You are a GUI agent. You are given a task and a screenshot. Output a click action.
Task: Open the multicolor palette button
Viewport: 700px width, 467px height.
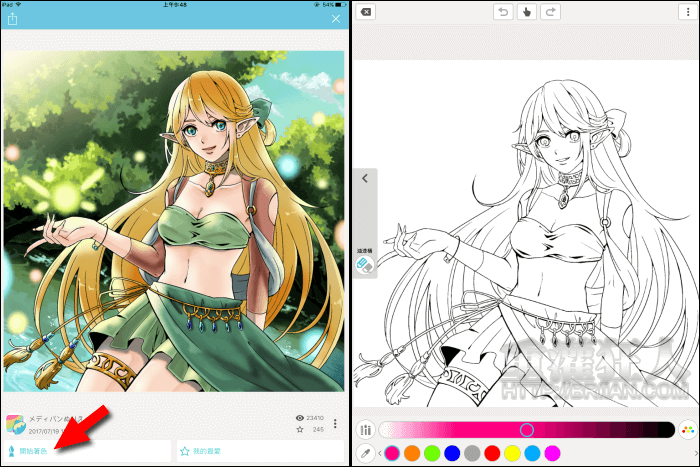[x=687, y=429]
